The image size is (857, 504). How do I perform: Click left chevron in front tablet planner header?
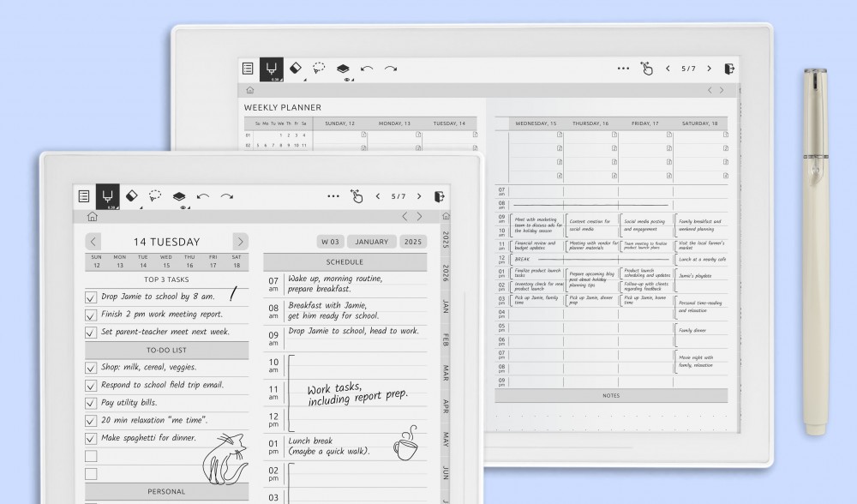point(405,217)
